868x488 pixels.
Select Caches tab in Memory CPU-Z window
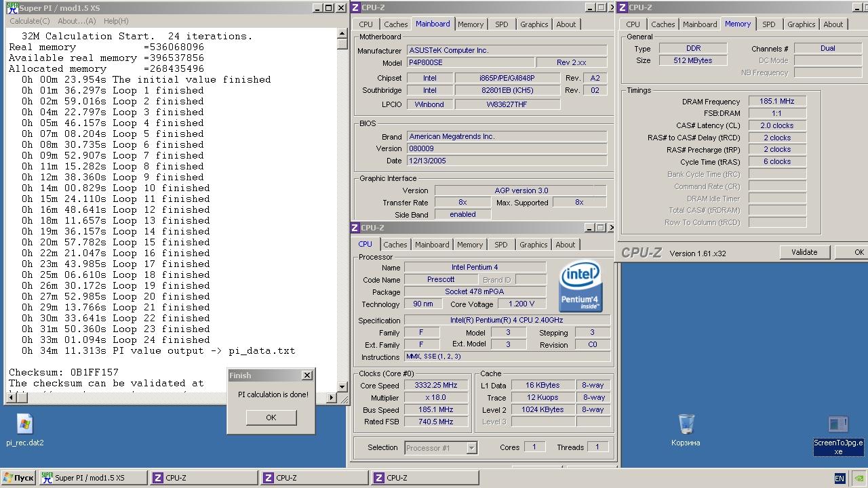[663, 24]
